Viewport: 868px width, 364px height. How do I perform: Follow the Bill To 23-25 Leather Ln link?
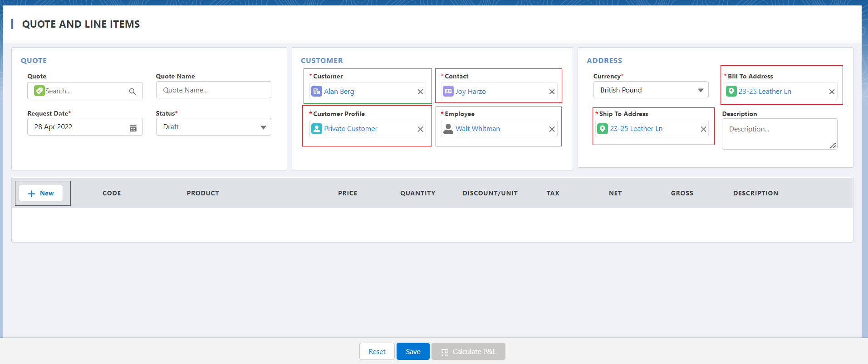click(765, 91)
